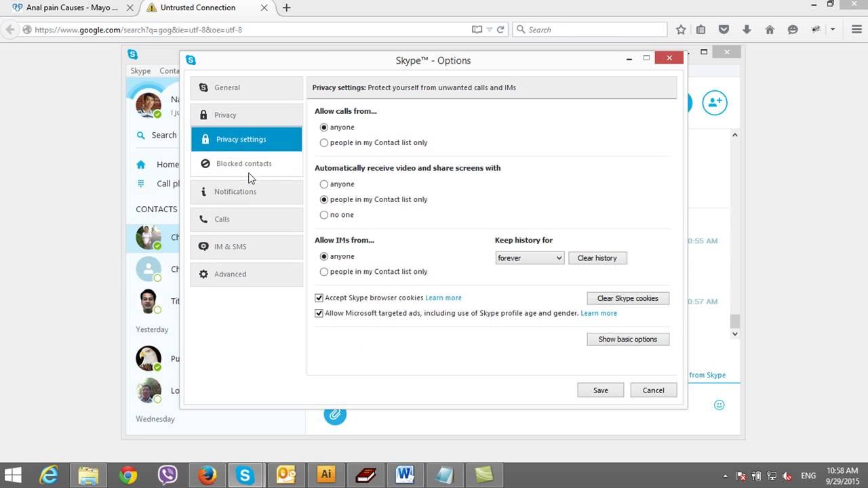868x488 pixels.
Task: Open a new browser tab
Action: 287,7
